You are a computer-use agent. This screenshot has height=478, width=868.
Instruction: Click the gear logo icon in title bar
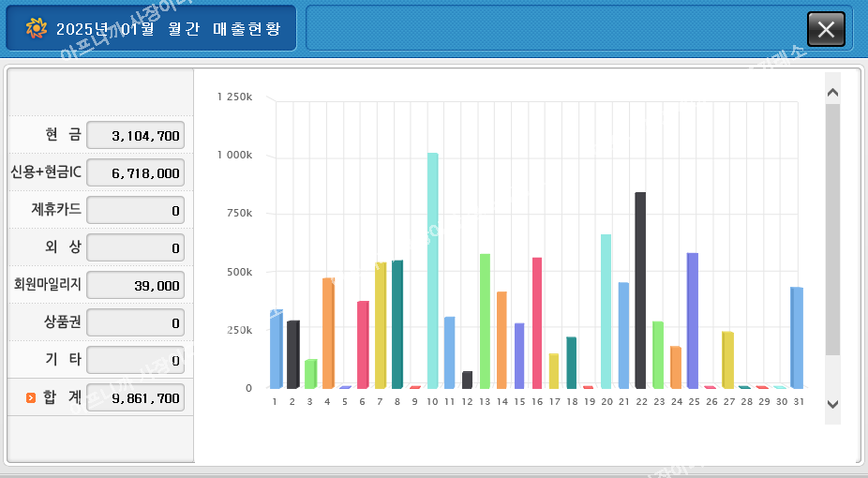(x=37, y=28)
